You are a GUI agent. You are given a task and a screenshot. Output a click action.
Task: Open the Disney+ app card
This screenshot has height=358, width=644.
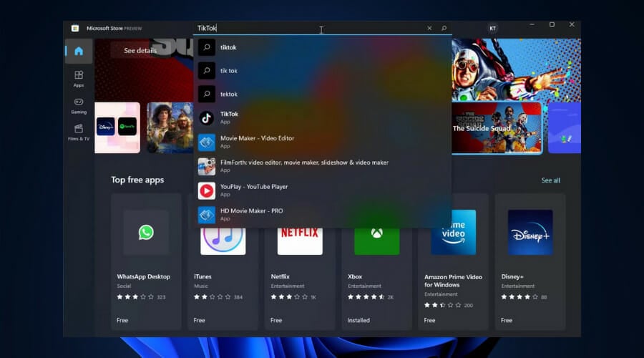(x=530, y=261)
